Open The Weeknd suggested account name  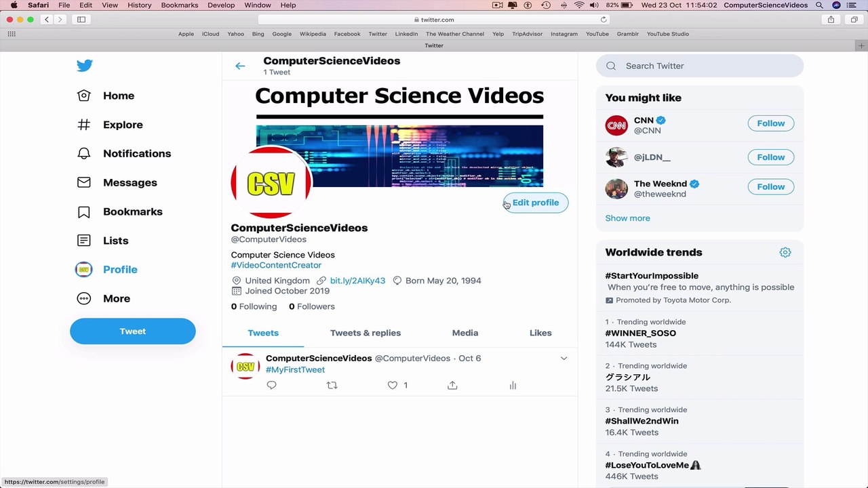(660, 184)
